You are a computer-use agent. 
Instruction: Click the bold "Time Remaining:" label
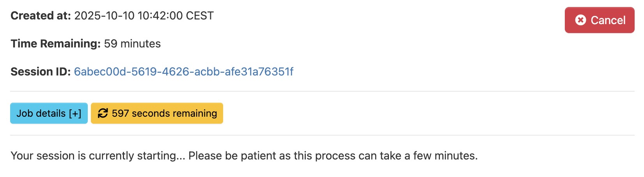pos(55,44)
